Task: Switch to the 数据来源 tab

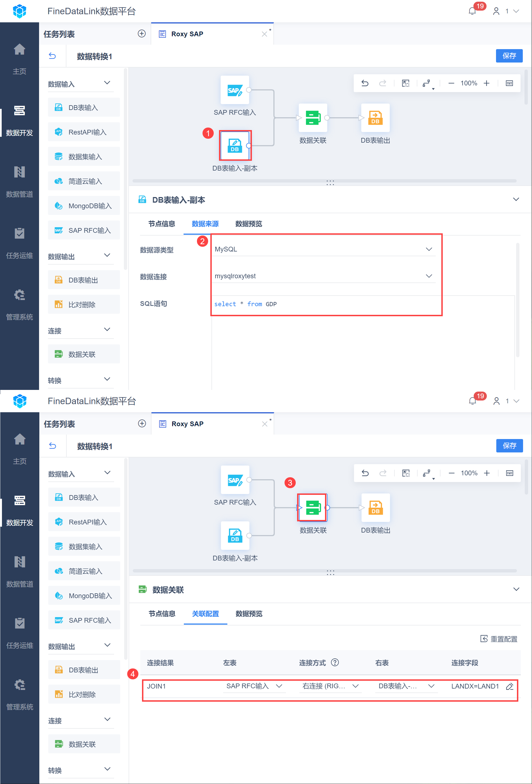Action: tap(205, 224)
